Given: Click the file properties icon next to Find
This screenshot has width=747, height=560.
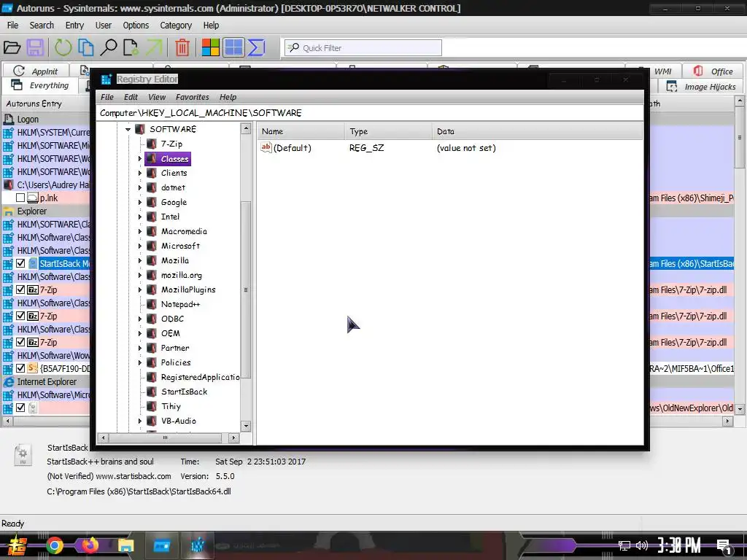Looking at the screenshot, I should point(131,47).
